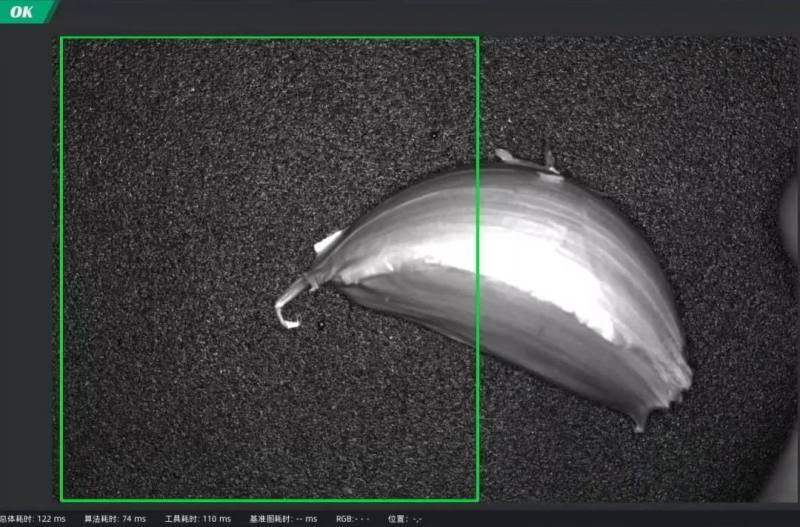Click the top-right corner of the green ROI box
800x527 pixels.
pos(477,39)
